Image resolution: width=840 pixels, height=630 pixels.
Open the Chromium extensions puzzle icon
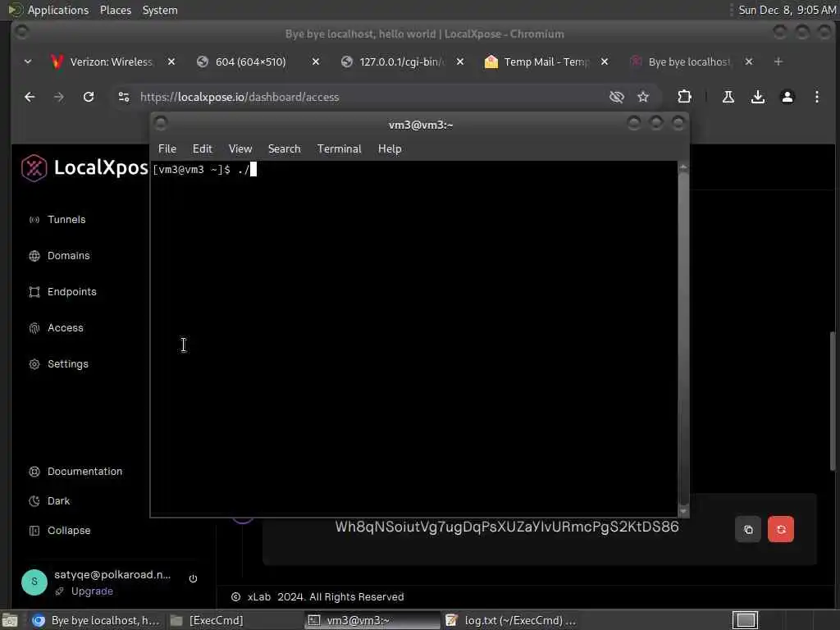(684, 97)
